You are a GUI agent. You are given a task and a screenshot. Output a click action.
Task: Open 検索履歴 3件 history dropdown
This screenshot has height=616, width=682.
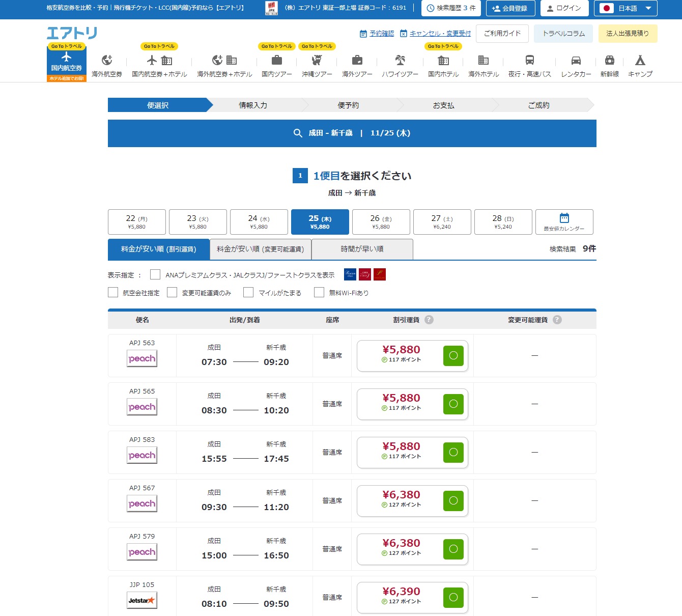pos(451,8)
